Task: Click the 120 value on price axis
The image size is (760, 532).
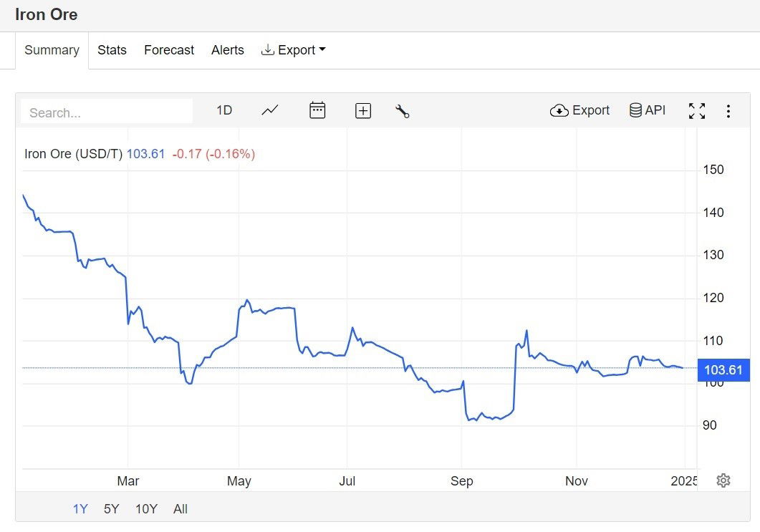Action: coord(713,297)
